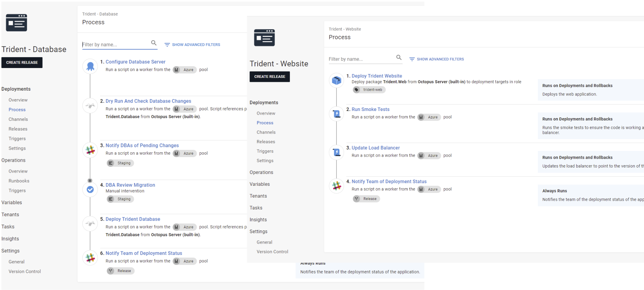Click the Configure Database Server step icon
The width and height of the screenshot is (644, 290).
pyautogui.click(x=90, y=66)
